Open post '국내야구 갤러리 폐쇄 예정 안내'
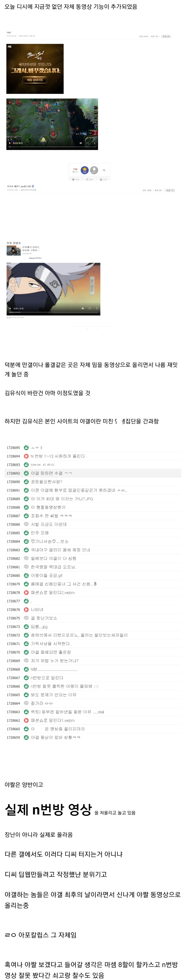Screen dimensions: 185x980 [60, 550]
